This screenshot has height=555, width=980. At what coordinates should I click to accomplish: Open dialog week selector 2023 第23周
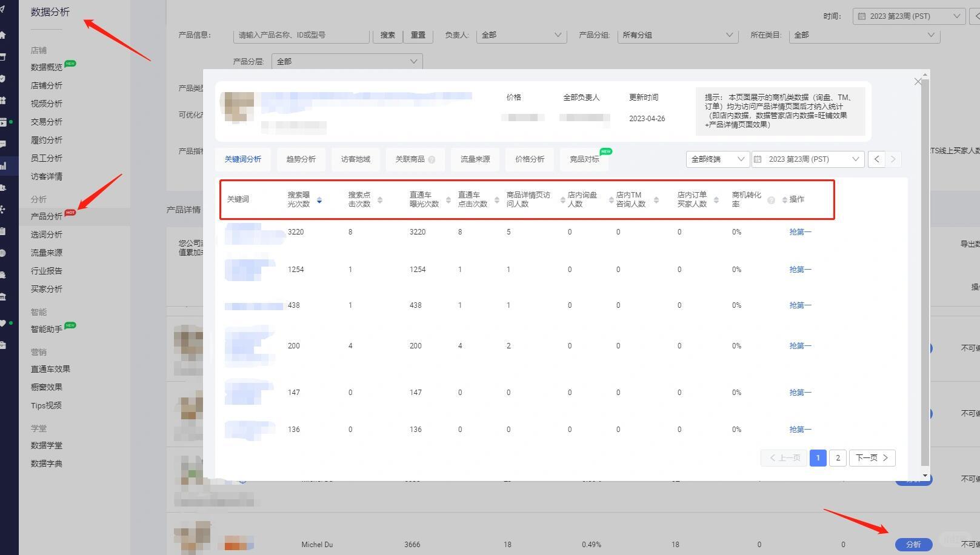click(808, 159)
